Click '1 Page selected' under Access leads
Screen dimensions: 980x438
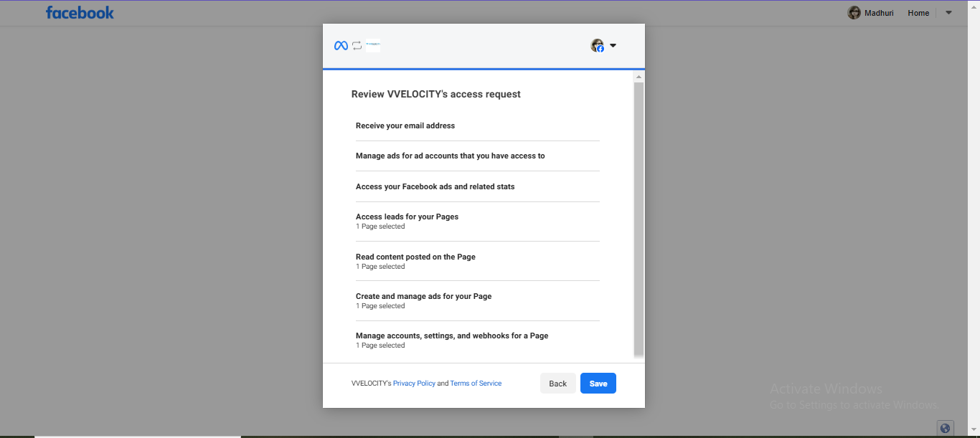tap(380, 227)
